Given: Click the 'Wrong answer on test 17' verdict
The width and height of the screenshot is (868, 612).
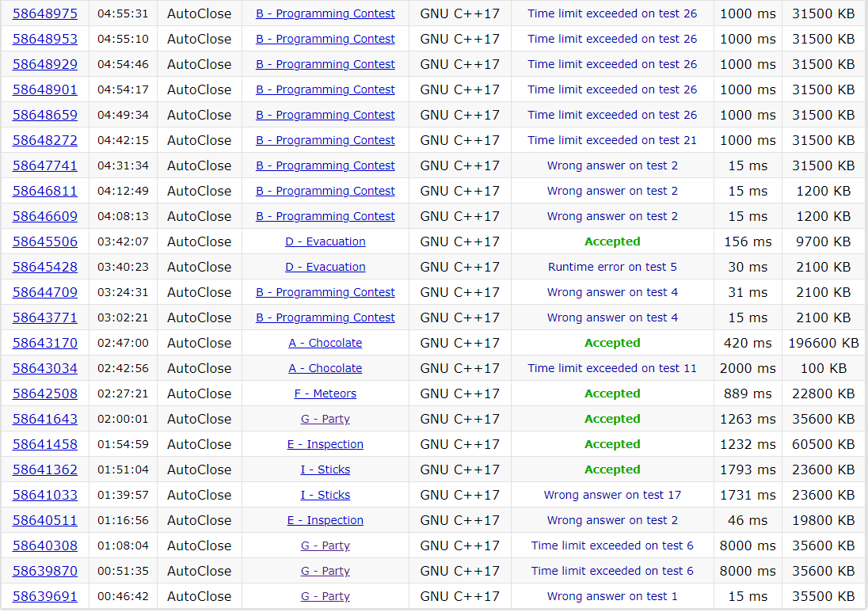Looking at the screenshot, I should click(612, 495).
